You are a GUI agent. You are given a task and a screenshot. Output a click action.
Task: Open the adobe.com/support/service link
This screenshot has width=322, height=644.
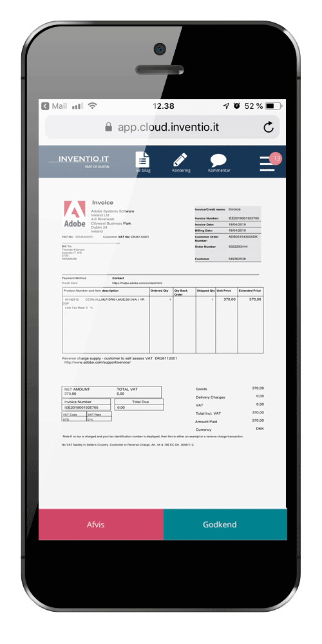click(x=97, y=363)
